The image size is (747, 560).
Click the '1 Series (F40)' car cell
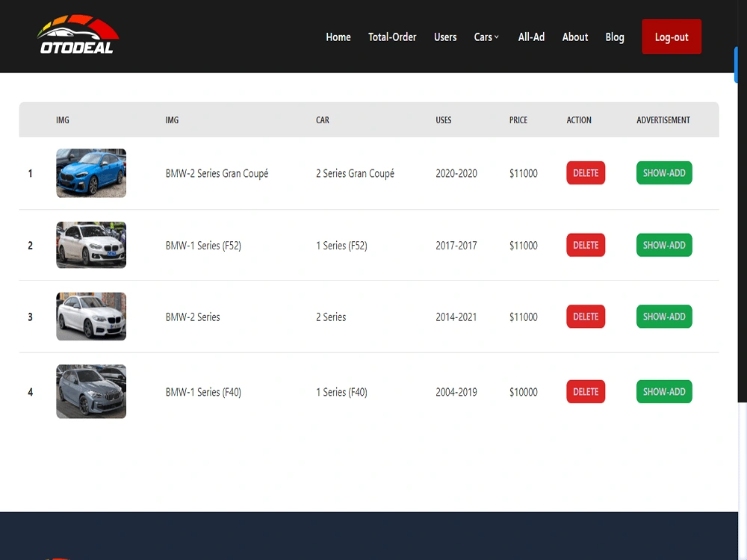[341, 393]
